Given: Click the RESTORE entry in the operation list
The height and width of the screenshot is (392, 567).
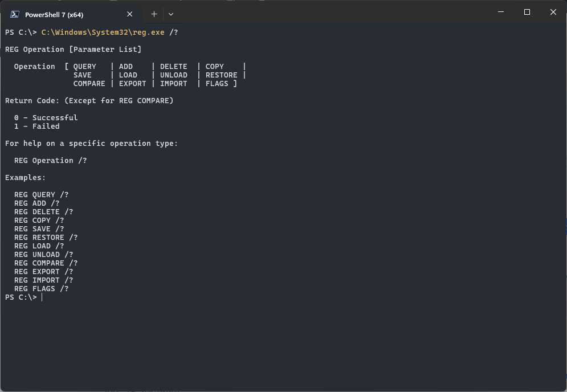Looking at the screenshot, I should pos(221,75).
